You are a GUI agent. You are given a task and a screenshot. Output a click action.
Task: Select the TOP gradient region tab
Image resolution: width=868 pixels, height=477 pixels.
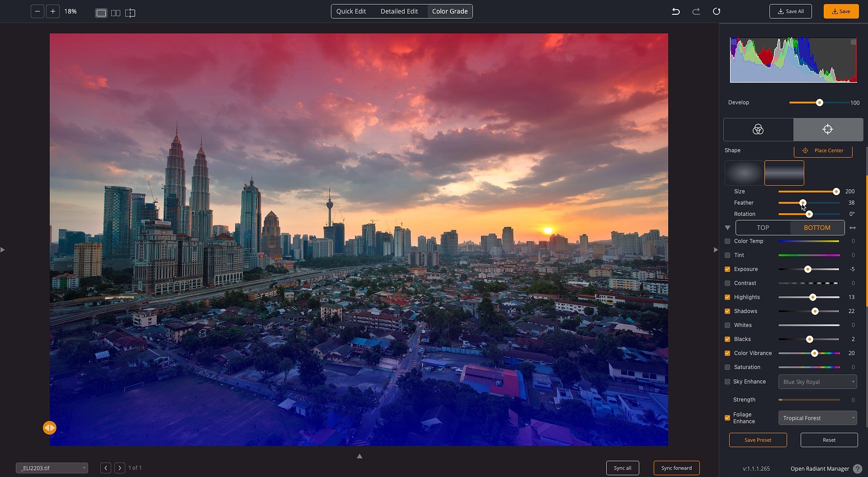pyautogui.click(x=763, y=228)
